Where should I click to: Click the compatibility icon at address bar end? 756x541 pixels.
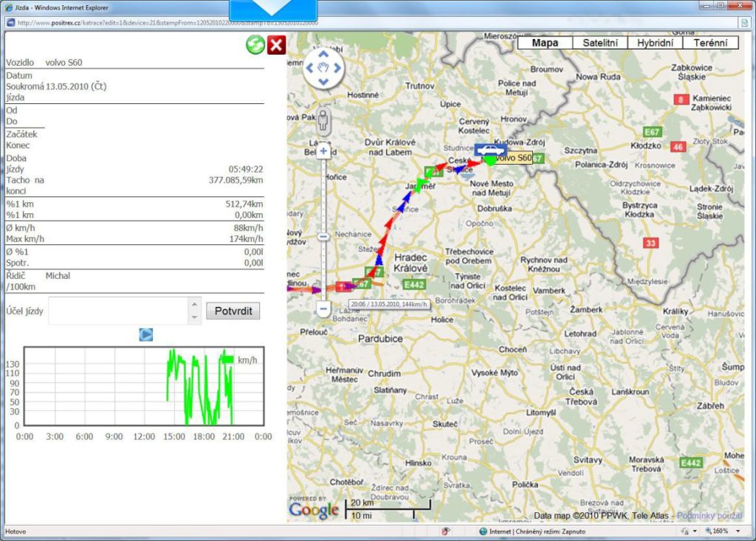(x=745, y=23)
